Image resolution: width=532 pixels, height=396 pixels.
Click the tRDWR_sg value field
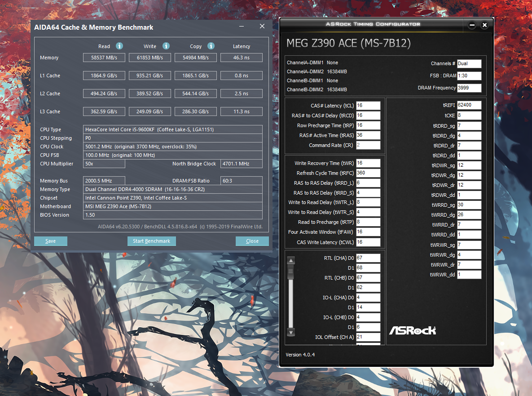(x=469, y=165)
